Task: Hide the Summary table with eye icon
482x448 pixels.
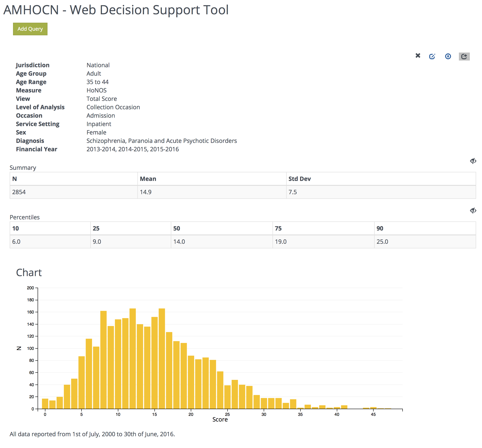Action: (x=473, y=161)
